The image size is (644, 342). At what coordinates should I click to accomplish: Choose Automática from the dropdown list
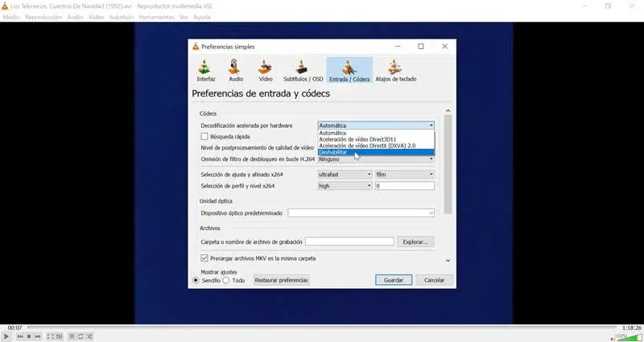click(376, 133)
